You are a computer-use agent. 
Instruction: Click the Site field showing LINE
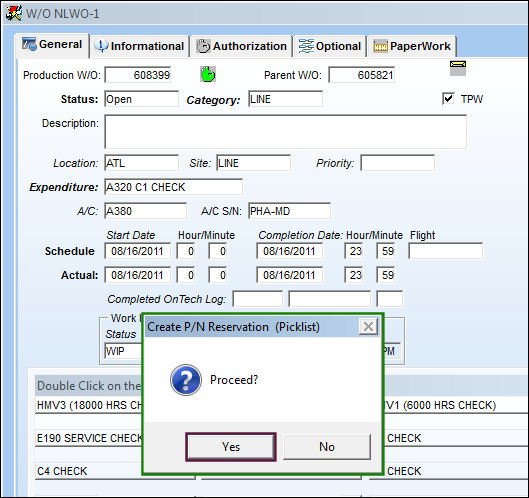coord(253,163)
